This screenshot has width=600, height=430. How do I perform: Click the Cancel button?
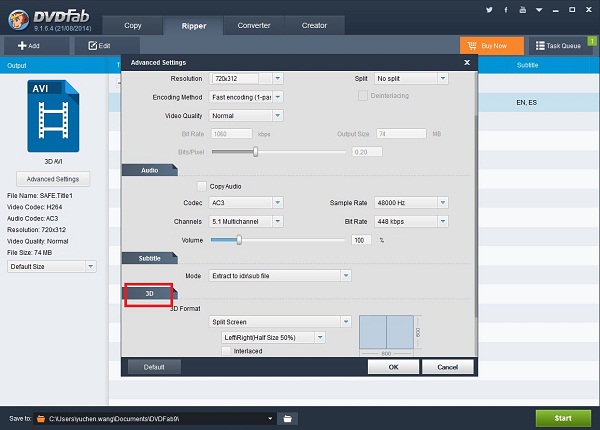pos(447,367)
